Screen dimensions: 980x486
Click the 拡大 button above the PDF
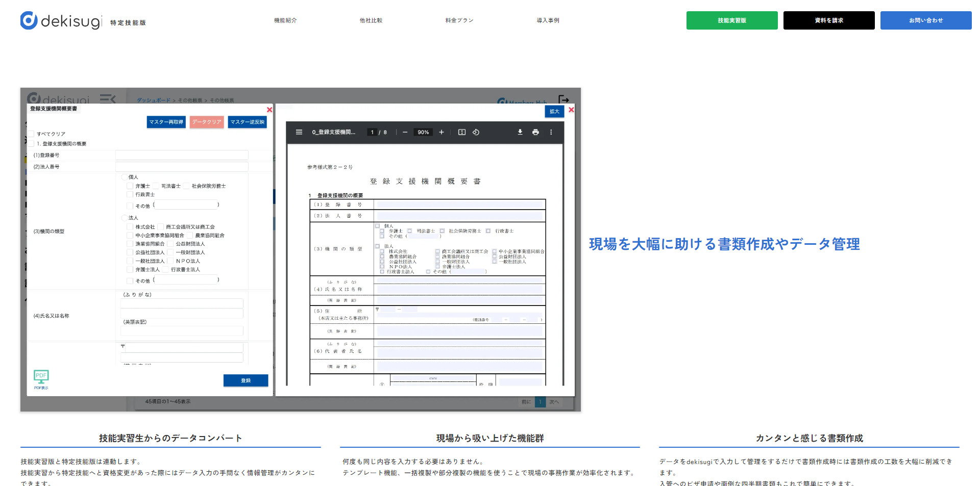[554, 111]
